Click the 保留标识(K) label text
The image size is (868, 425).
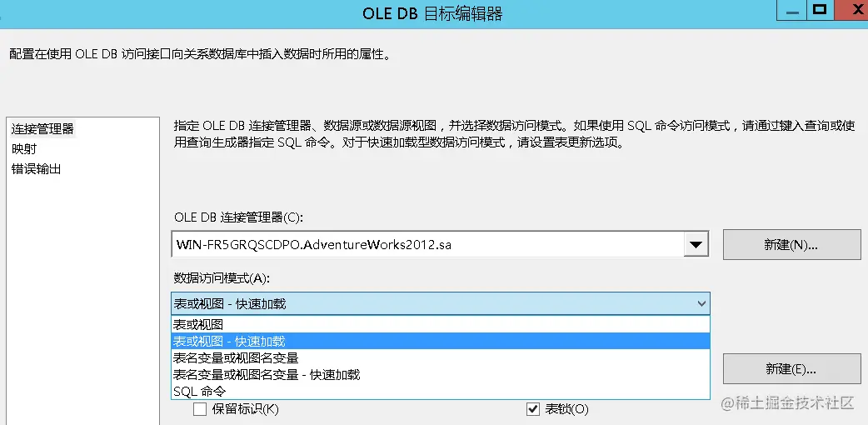pos(245,409)
